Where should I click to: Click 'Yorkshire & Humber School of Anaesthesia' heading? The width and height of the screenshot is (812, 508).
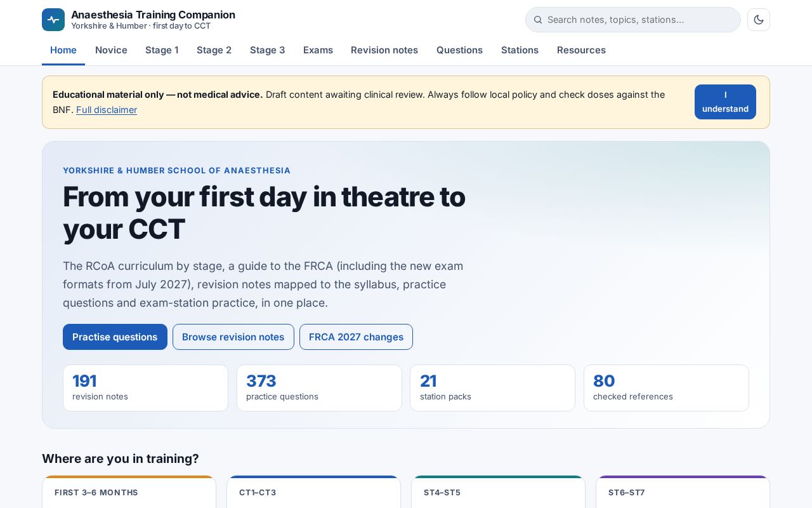point(176,170)
